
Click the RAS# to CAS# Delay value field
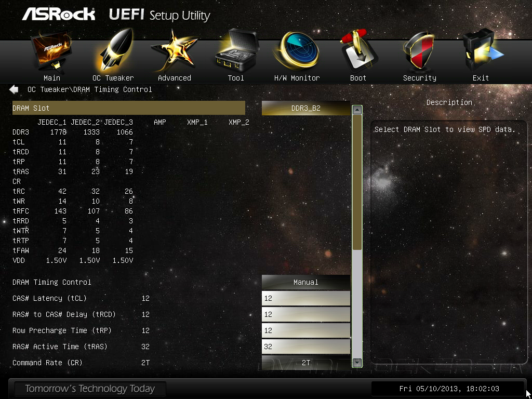(x=305, y=314)
